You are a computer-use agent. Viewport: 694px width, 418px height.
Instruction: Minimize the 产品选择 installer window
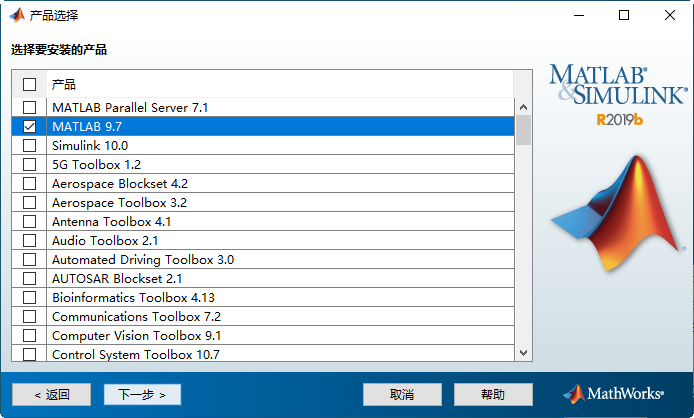579,15
